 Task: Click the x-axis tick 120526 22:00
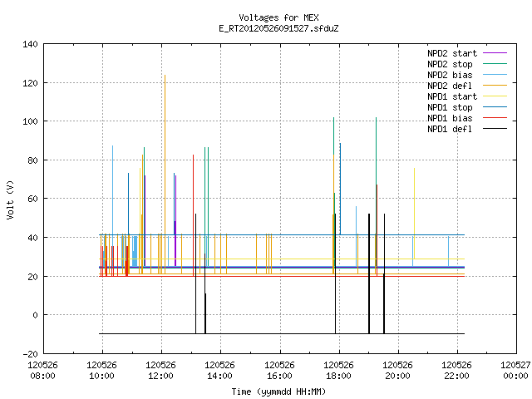[x=456, y=371]
